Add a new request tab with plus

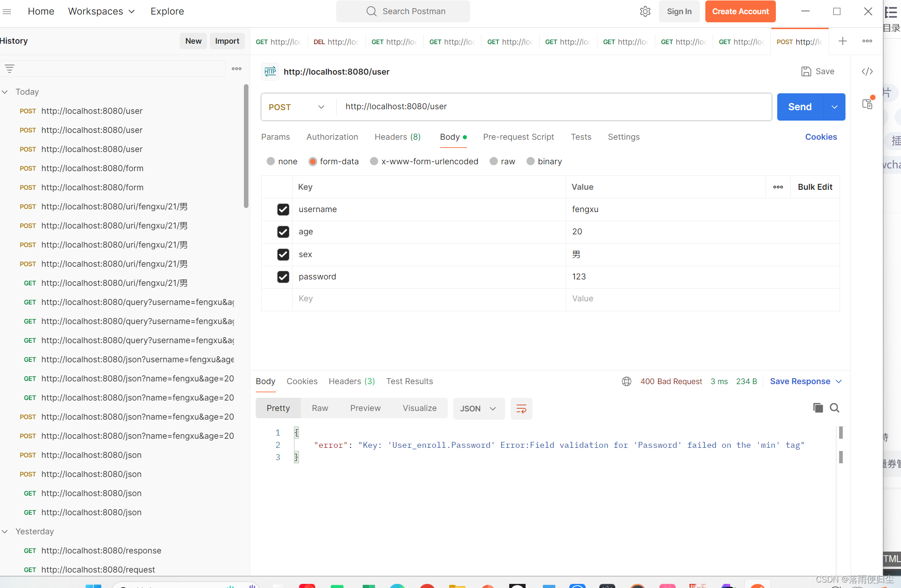pyautogui.click(x=843, y=41)
